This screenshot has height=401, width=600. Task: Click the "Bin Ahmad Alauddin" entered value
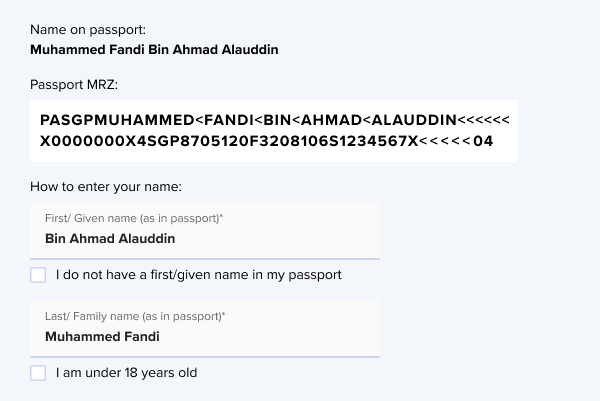pyautogui.click(x=110, y=239)
